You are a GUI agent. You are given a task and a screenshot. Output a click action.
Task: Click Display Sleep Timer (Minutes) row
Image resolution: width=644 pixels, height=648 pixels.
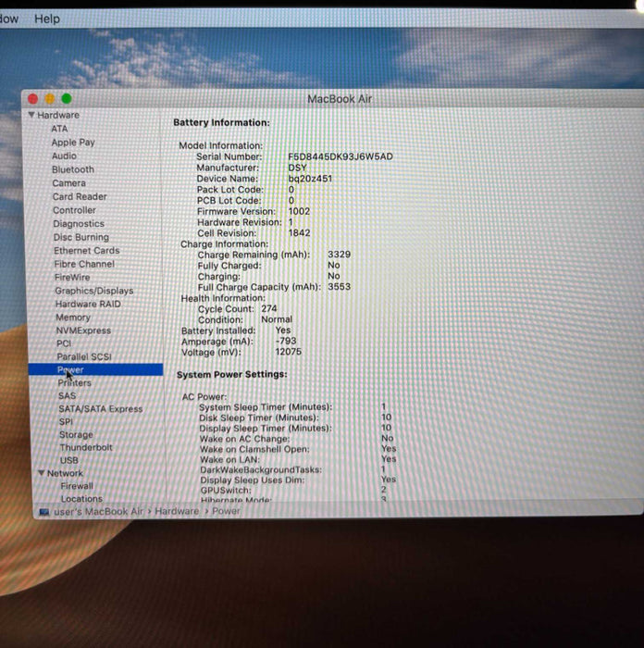point(295,428)
